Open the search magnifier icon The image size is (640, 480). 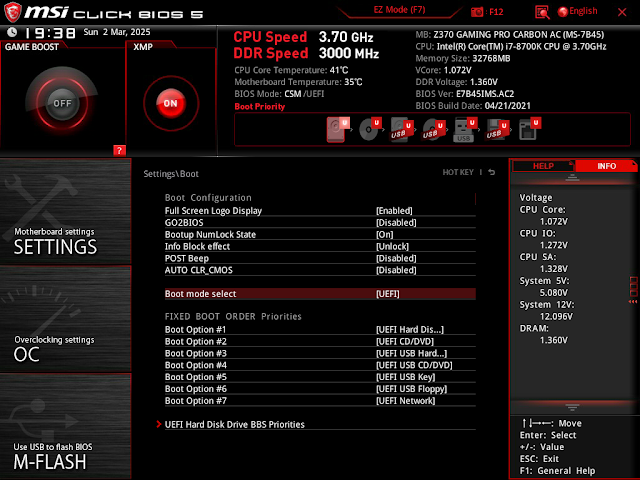[x=542, y=12]
